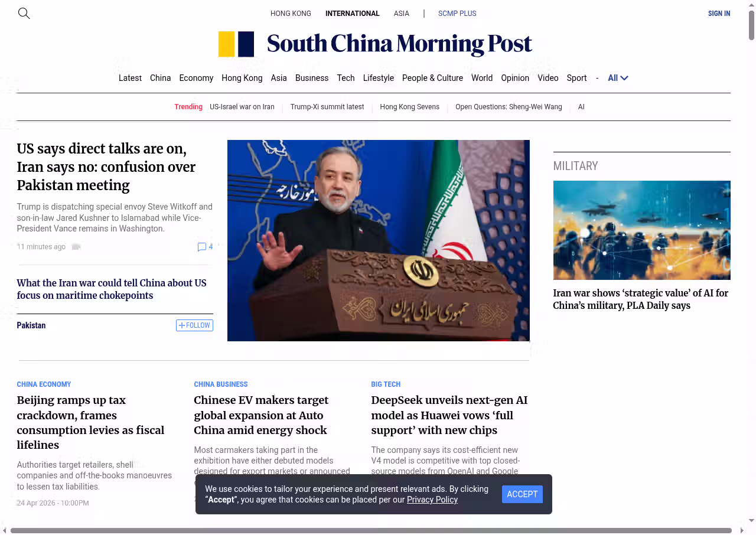756x535 pixels.
Task: Switch edition to Hong Kong
Action: pos(291,14)
